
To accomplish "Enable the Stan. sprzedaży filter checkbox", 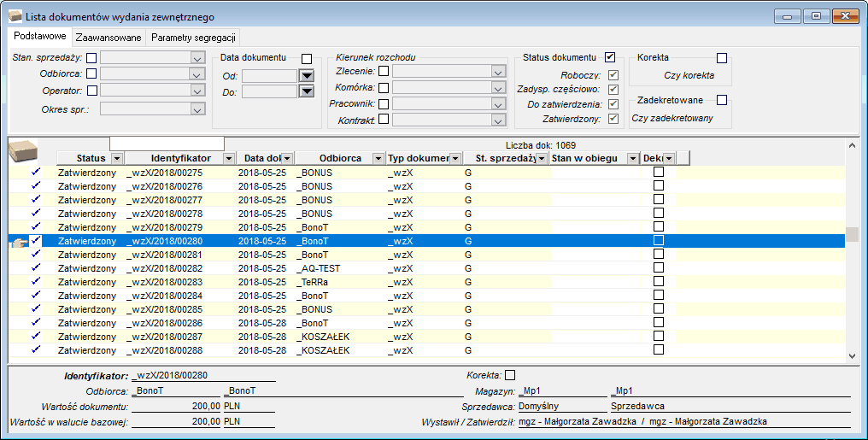I will pyautogui.click(x=92, y=57).
